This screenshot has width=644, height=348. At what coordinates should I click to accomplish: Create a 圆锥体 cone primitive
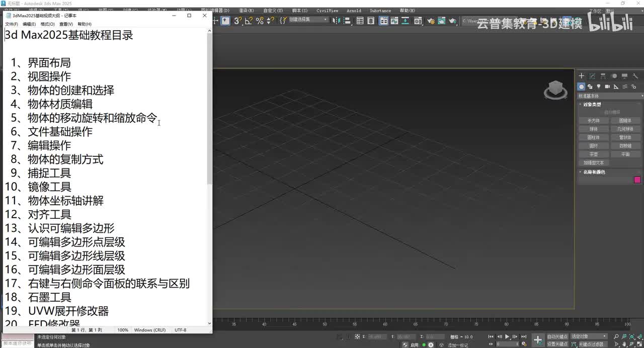[x=625, y=121]
